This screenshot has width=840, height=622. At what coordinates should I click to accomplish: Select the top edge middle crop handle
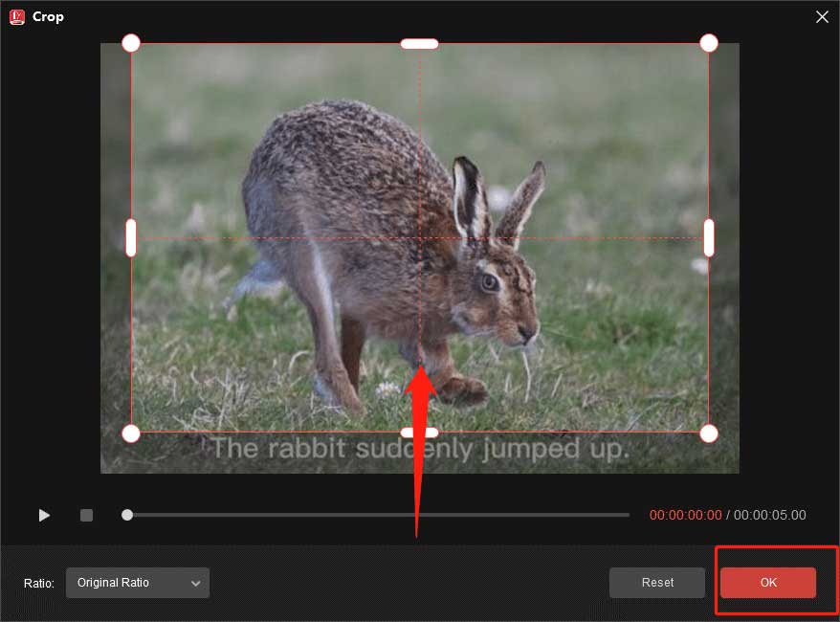tap(419, 43)
